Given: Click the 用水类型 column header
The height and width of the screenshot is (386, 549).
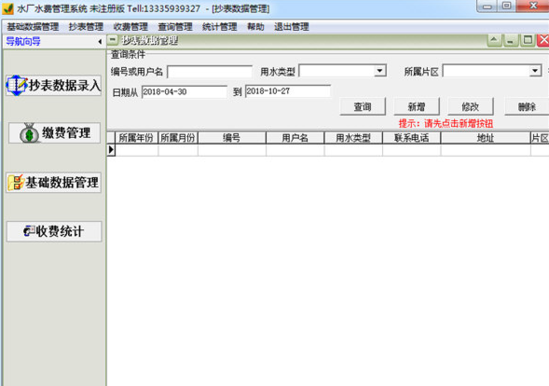Looking at the screenshot, I should [353, 138].
